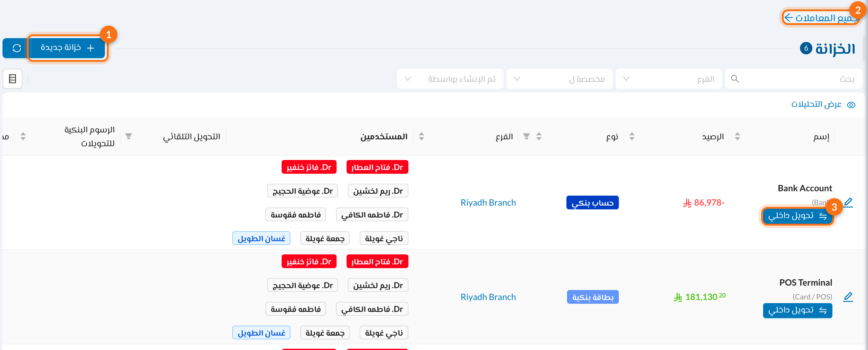This screenshot has width=868, height=350.
Task: Click فاطمه فقوسة tag in POS Terminal row
Action: coord(295,308)
